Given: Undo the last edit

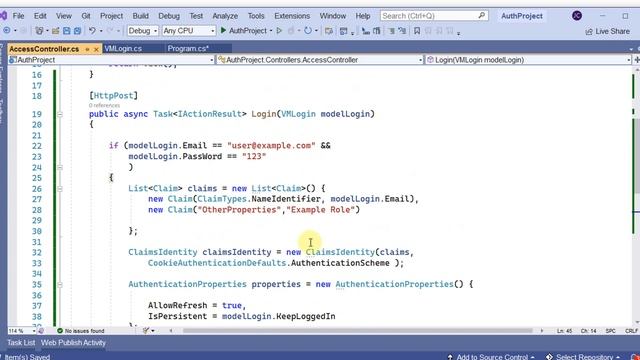Looking at the screenshot, I should pyautogui.click(x=92, y=31).
